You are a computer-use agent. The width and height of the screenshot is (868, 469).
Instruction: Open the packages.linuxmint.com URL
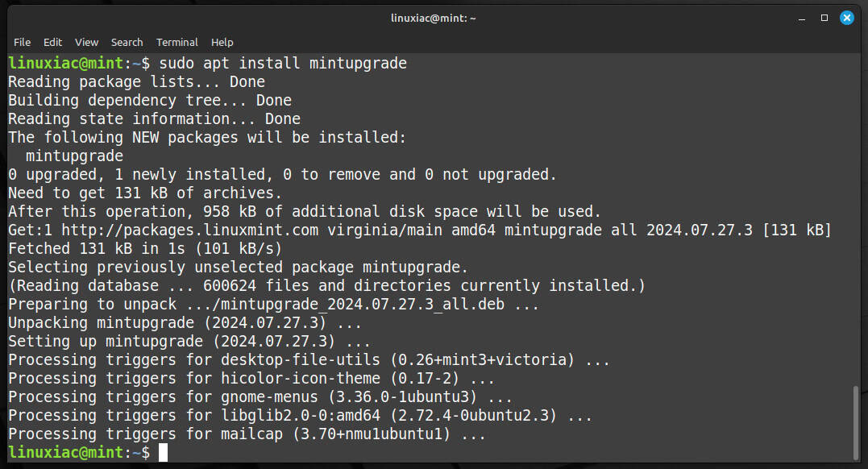coord(190,230)
